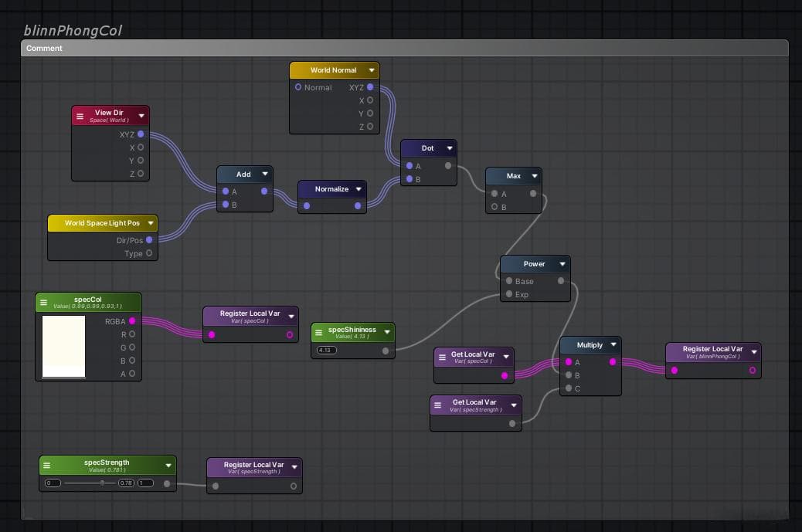Screen dimensions: 802x532
Task: Click the Dot node input A port
Action: pyautogui.click(x=409, y=165)
